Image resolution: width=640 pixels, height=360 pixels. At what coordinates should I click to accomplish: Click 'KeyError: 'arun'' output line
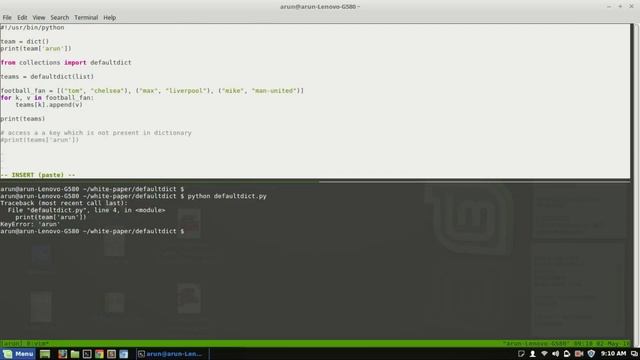(30, 224)
